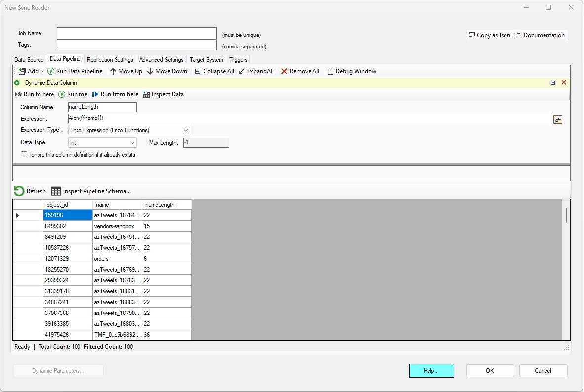This screenshot has width=584, height=392.
Task: Click the Dynamic Parameters button
Action: (58, 371)
